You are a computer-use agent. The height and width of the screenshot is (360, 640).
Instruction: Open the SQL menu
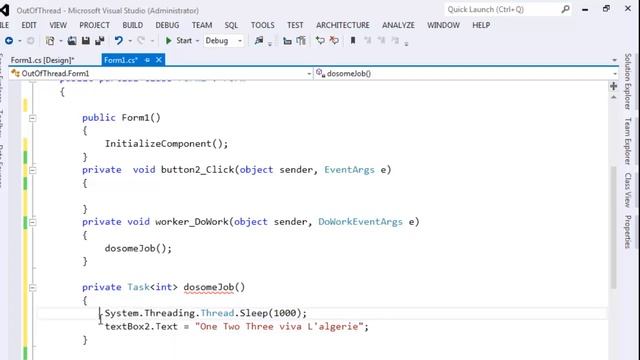[x=231, y=25]
